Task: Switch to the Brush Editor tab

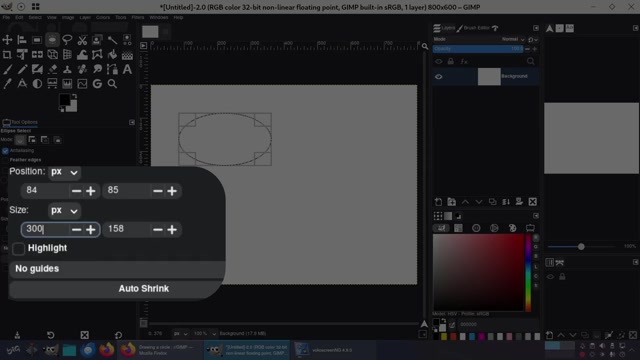Action: 473,28
